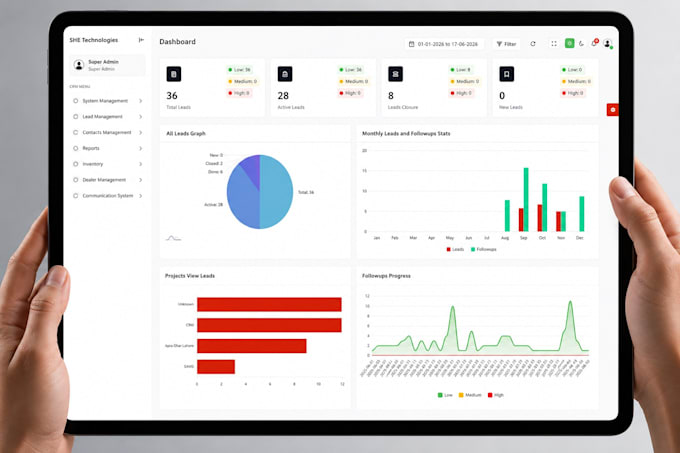Click the light-blue Total slice of pie chart
This screenshot has width=680, height=453.
tap(278, 192)
